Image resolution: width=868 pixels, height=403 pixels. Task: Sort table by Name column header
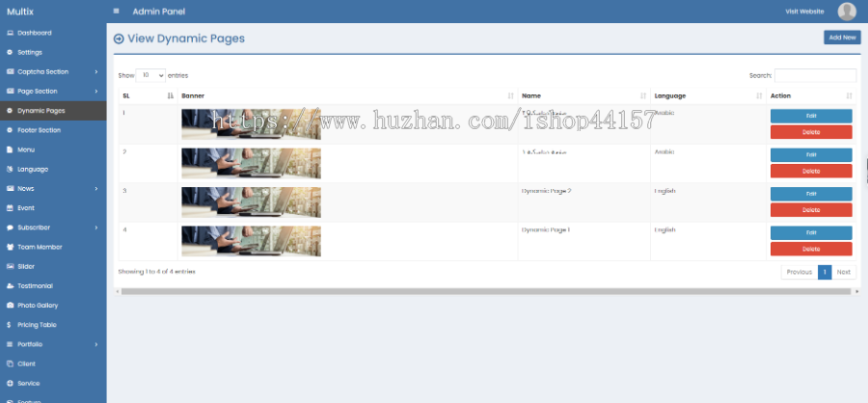click(x=584, y=95)
